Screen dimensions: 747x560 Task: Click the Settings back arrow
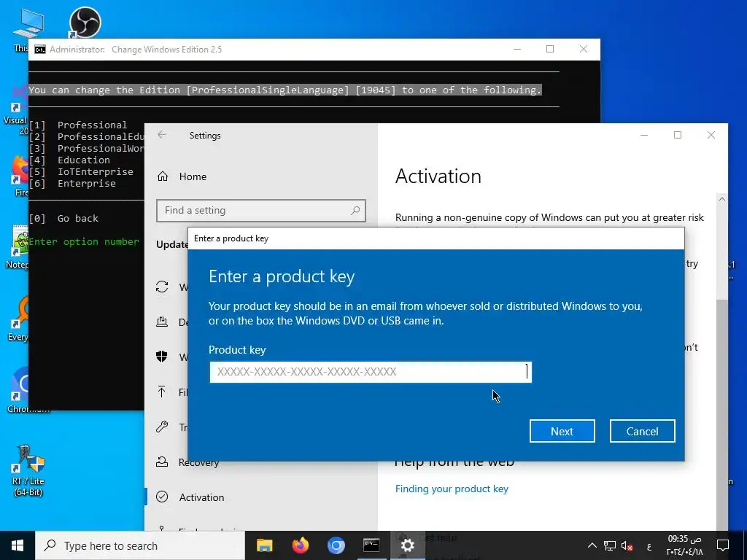click(x=162, y=135)
